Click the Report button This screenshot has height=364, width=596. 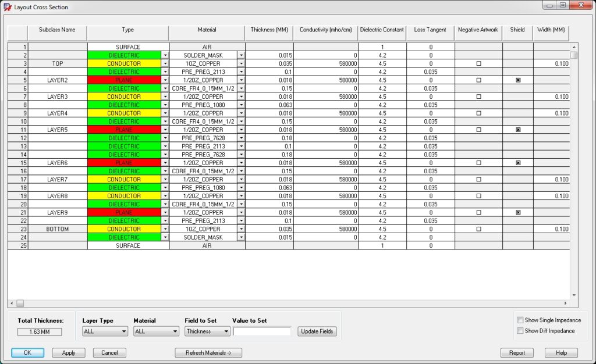[x=517, y=353]
